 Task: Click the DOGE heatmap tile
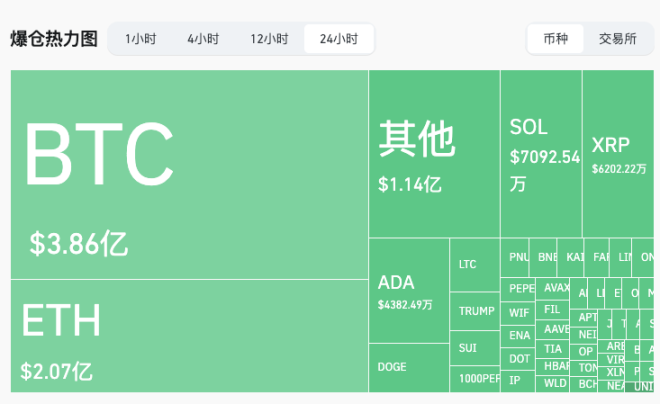(408, 367)
